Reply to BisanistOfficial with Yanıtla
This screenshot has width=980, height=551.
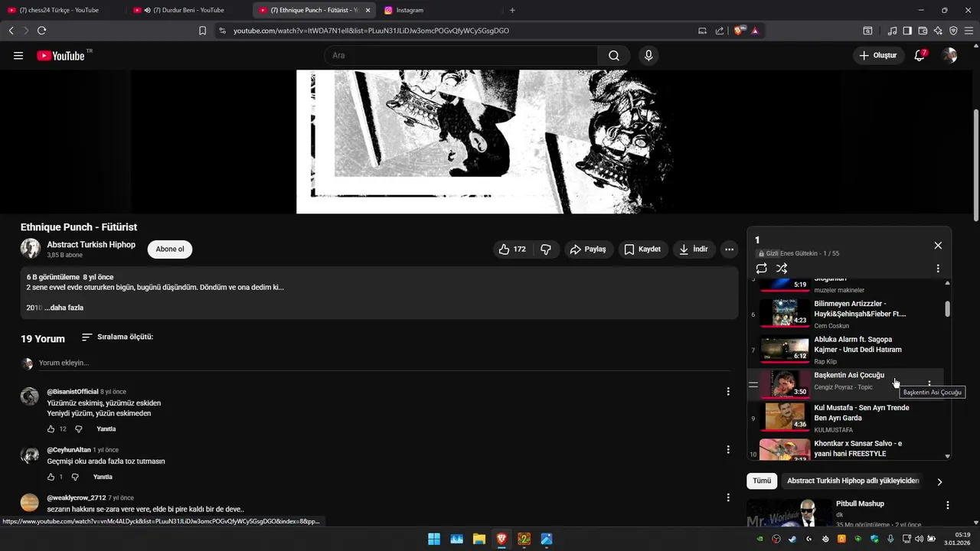(x=106, y=429)
